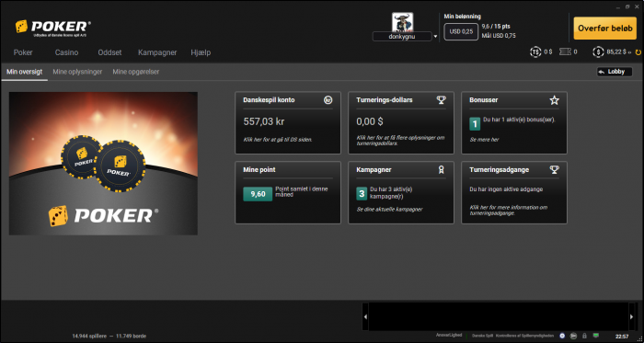Click the star icon on Bonusser card
This screenshot has width=644, height=343.
click(555, 99)
